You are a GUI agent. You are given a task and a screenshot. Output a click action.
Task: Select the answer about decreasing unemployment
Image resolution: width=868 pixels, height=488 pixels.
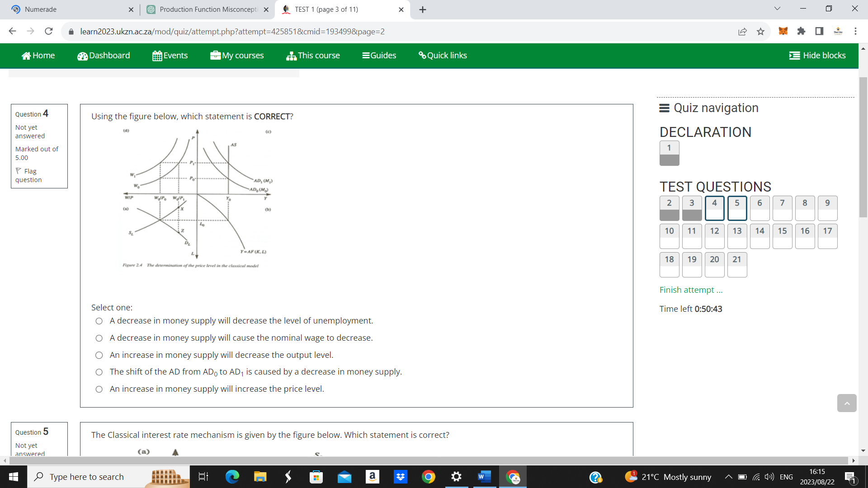tap(99, 321)
